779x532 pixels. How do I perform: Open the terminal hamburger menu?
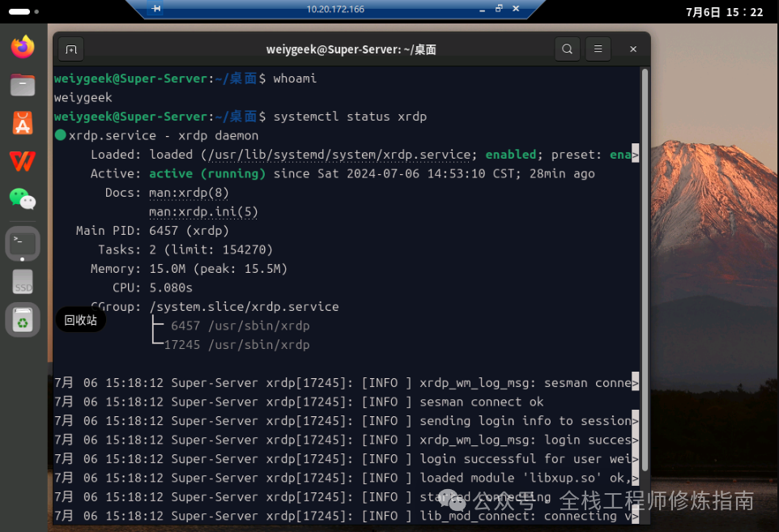pyautogui.click(x=598, y=49)
